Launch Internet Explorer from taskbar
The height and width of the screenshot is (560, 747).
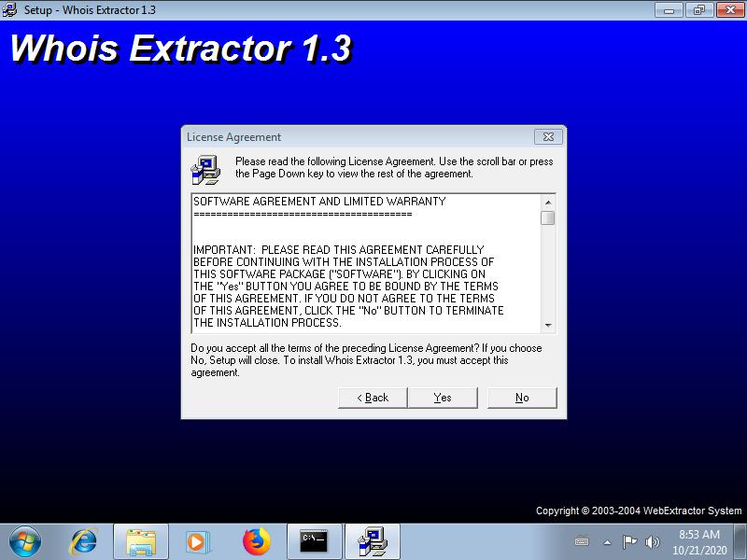[x=84, y=542]
